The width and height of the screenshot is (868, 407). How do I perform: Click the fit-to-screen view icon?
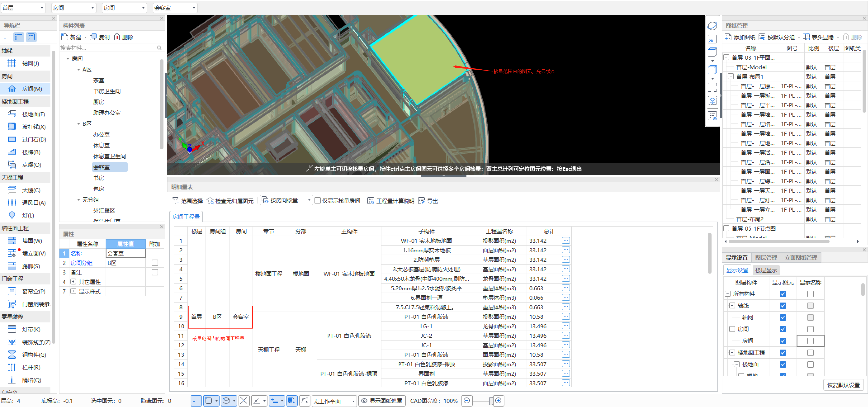click(x=712, y=87)
